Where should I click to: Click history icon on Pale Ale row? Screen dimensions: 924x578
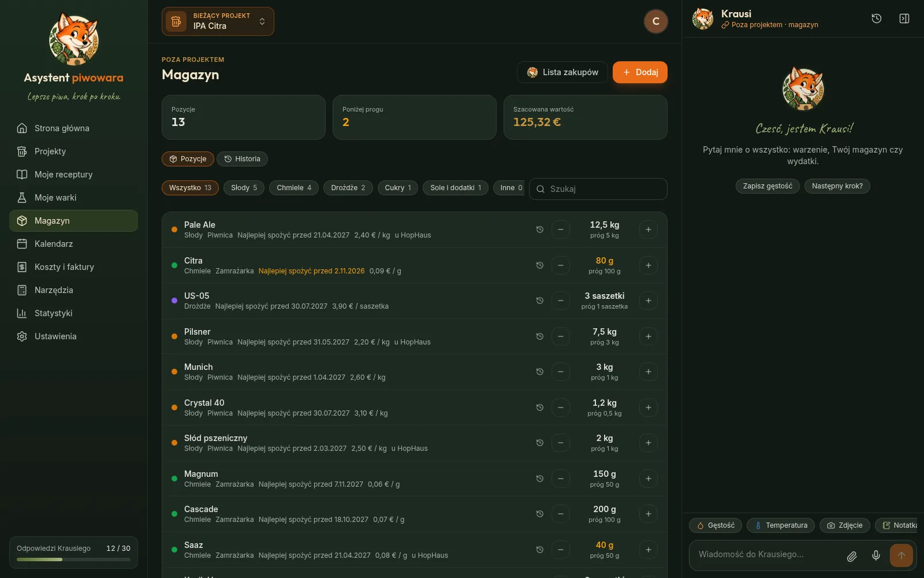click(x=540, y=229)
